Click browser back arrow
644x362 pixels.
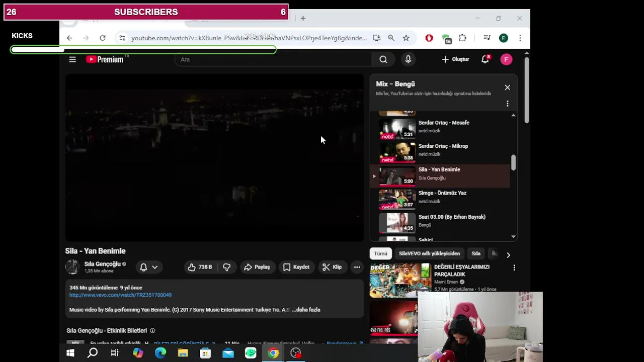[69, 38]
